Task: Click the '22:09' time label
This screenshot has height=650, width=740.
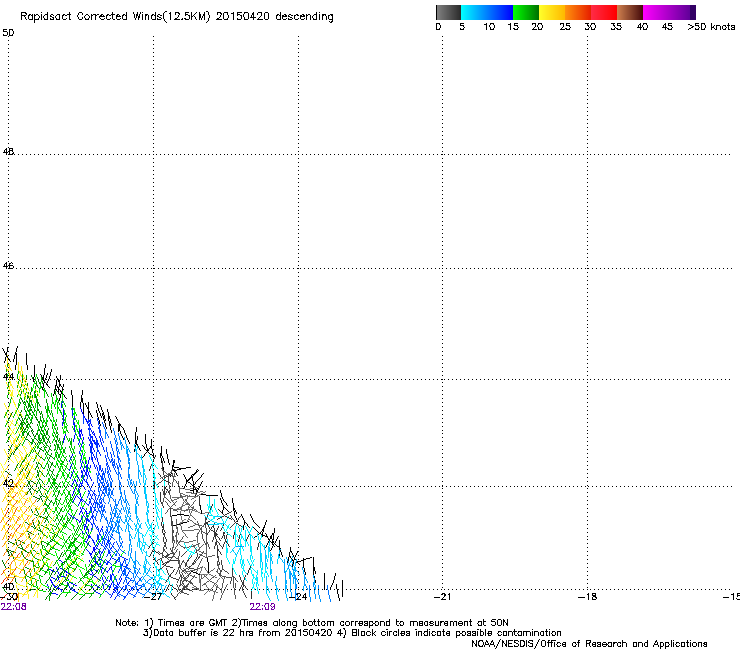Action: click(262, 607)
